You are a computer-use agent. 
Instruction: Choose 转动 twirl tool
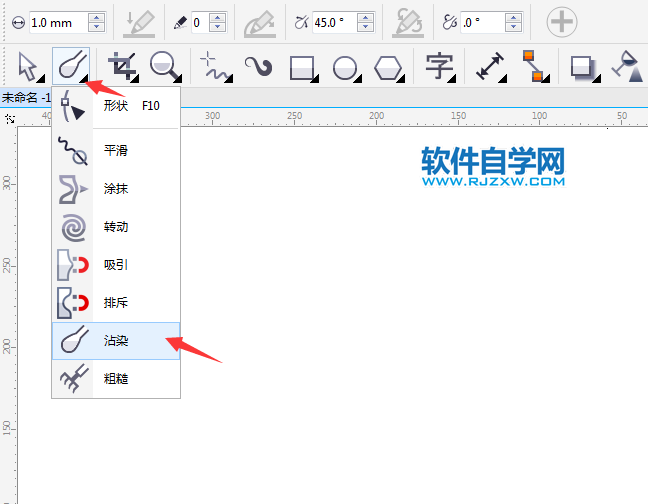tap(116, 227)
